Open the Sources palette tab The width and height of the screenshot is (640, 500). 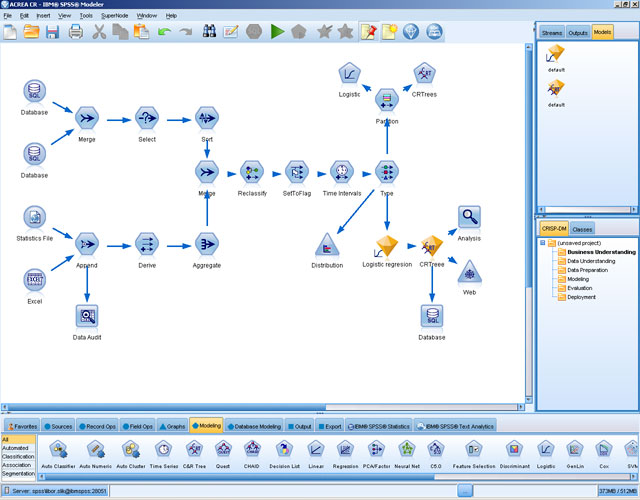click(58, 426)
